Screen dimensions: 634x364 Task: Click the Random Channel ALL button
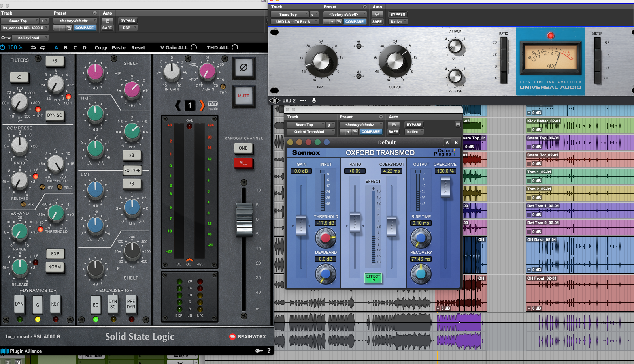[x=243, y=163]
